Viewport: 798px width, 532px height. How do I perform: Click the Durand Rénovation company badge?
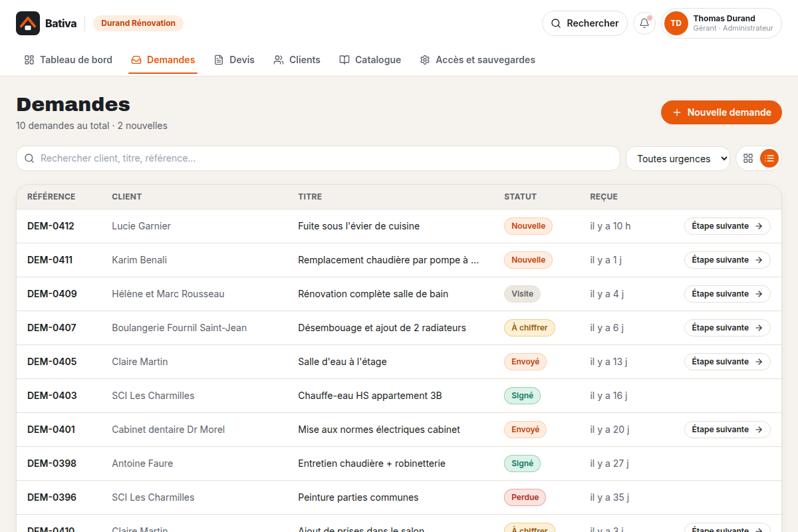tap(138, 23)
